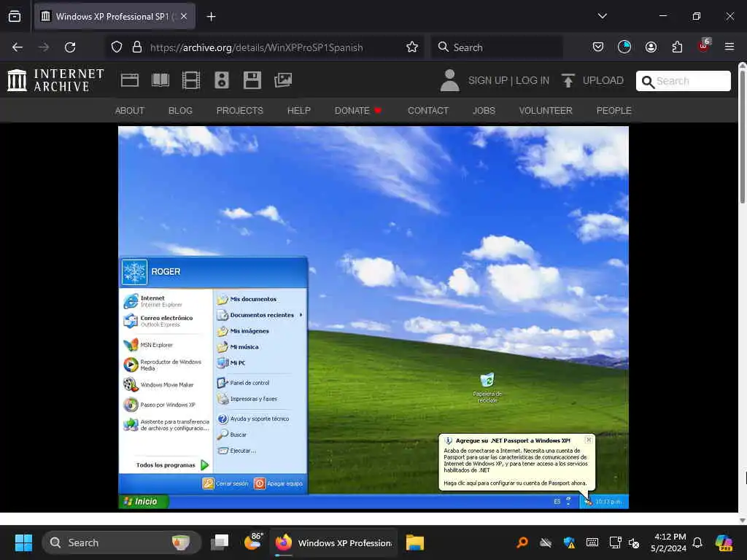Open Firefox application hamburger menu
The width and height of the screenshot is (747, 560).
(x=729, y=47)
